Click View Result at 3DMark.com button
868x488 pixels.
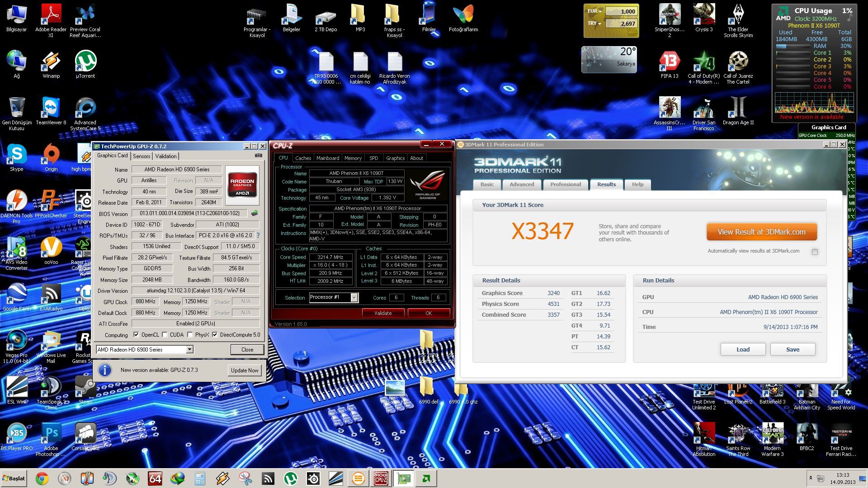pos(761,232)
